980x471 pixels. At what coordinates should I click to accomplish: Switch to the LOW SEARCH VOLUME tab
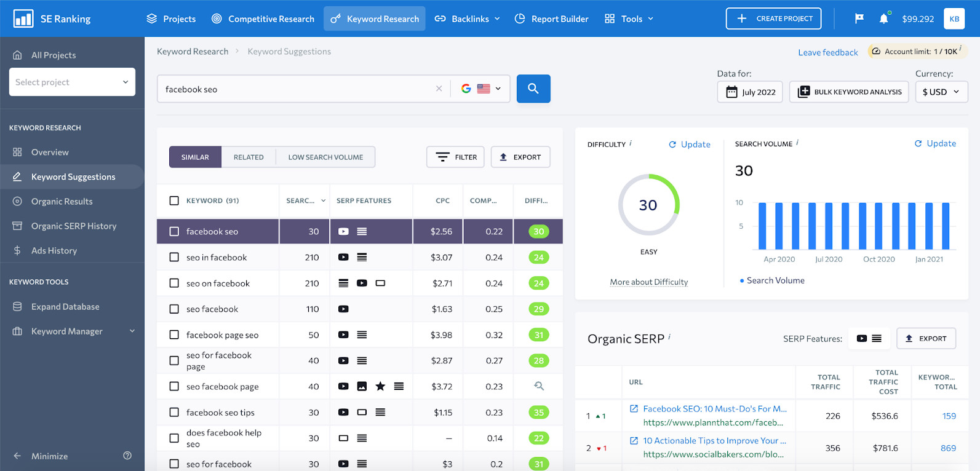tap(325, 157)
